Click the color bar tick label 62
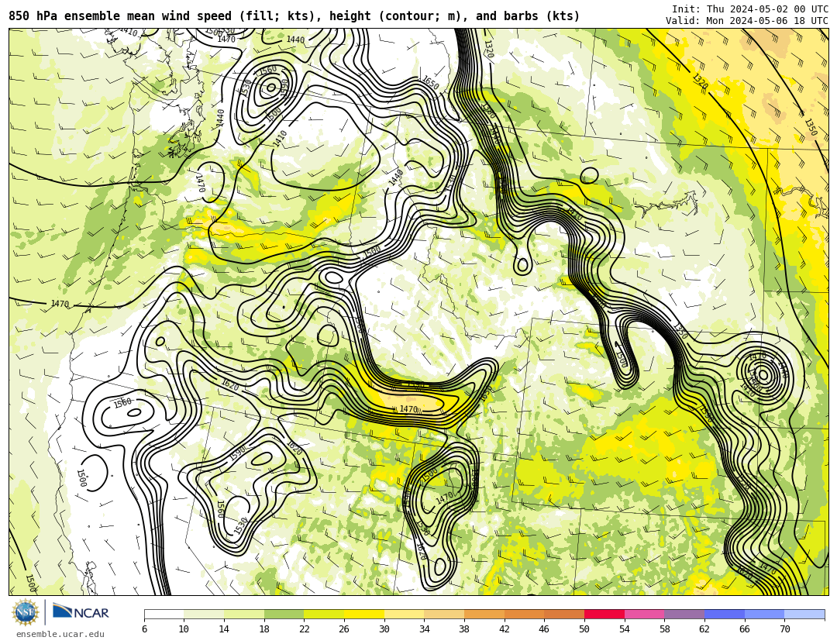 [x=704, y=629]
